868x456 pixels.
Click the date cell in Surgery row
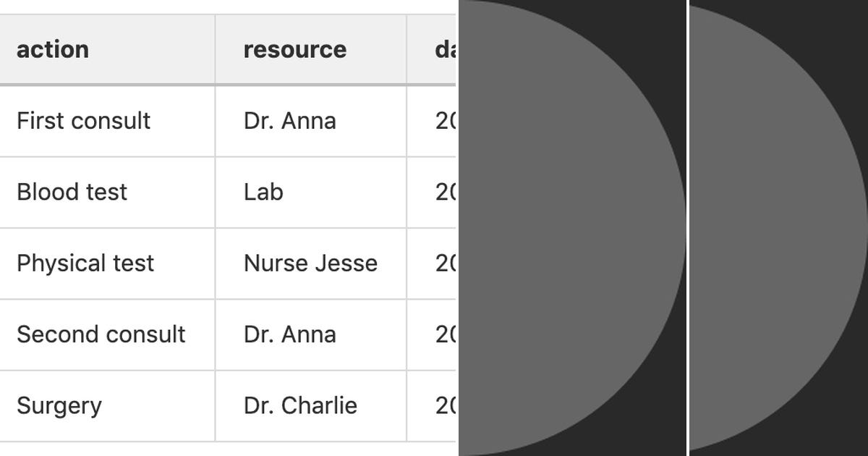coord(432,405)
